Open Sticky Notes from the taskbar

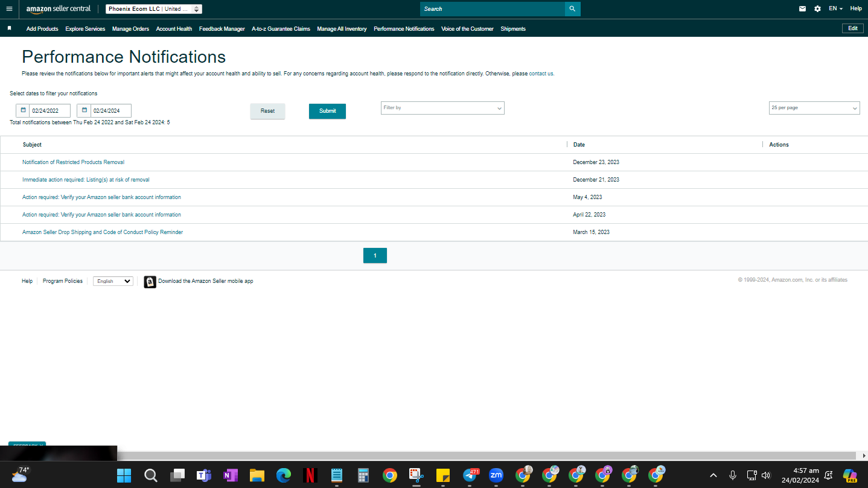click(x=443, y=475)
